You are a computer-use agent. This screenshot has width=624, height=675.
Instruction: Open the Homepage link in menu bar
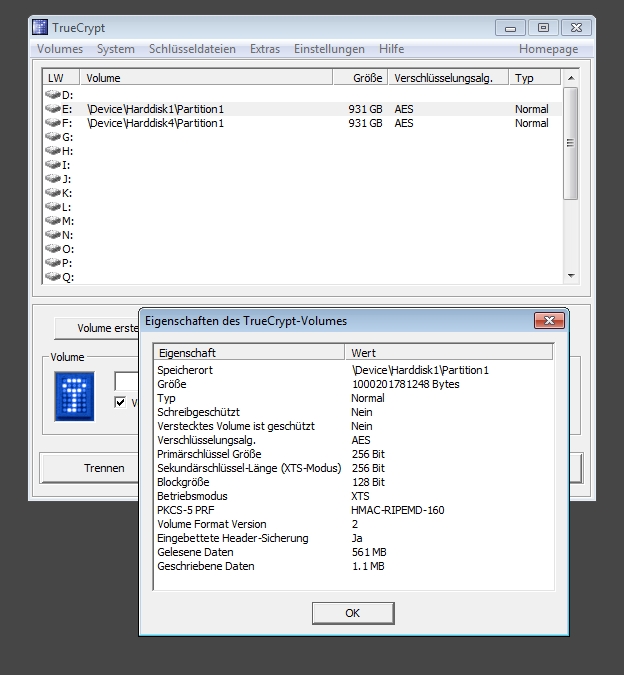click(x=548, y=49)
